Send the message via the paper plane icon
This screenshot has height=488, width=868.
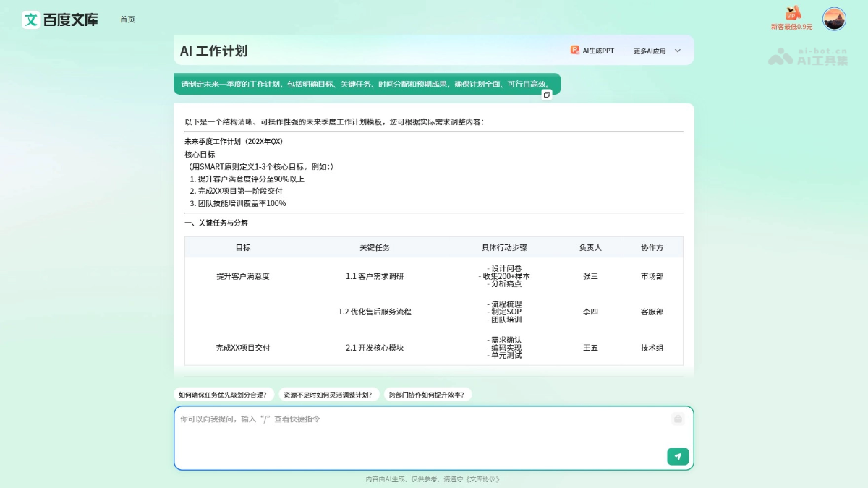click(677, 456)
